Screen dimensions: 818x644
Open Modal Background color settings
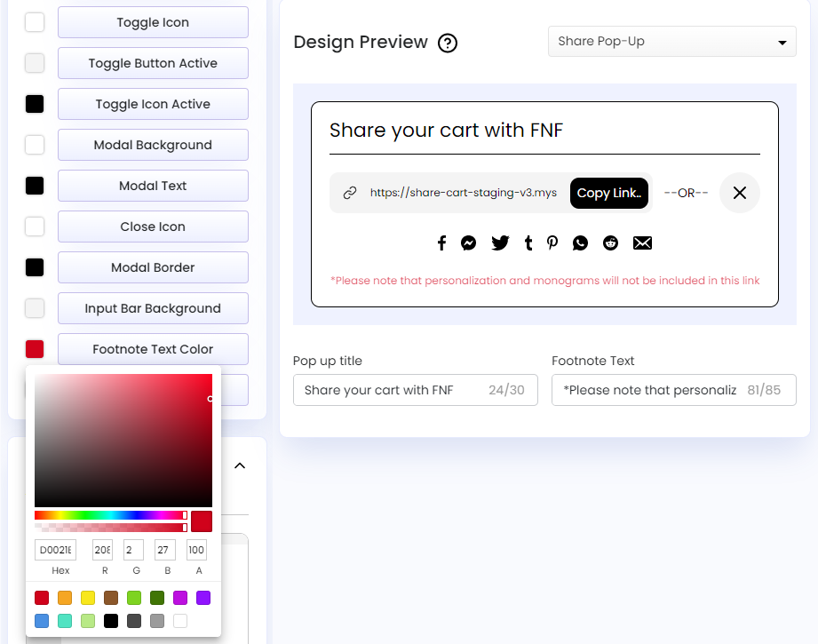(x=34, y=145)
